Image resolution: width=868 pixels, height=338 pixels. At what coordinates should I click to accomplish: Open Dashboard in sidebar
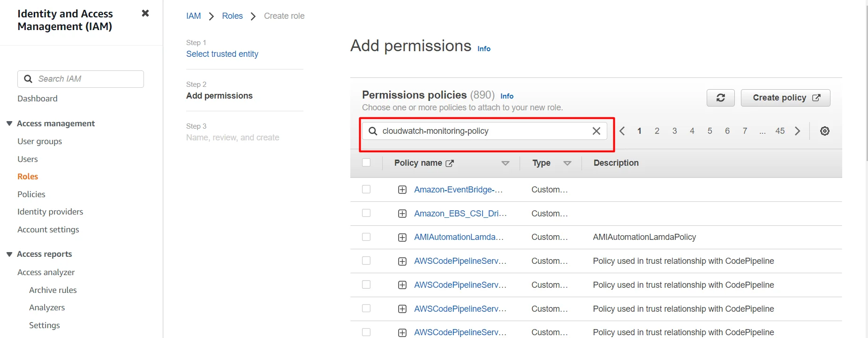(38, 99)
